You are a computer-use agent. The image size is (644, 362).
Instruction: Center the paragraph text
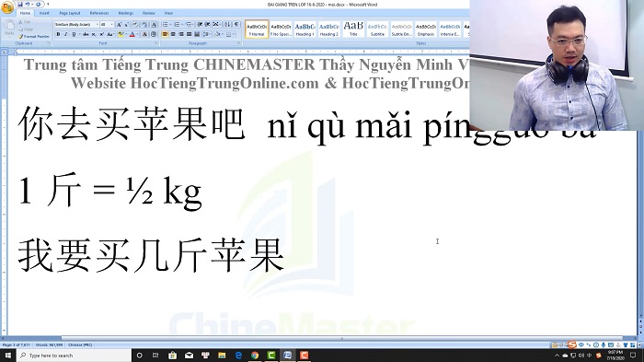pos(173,34)
